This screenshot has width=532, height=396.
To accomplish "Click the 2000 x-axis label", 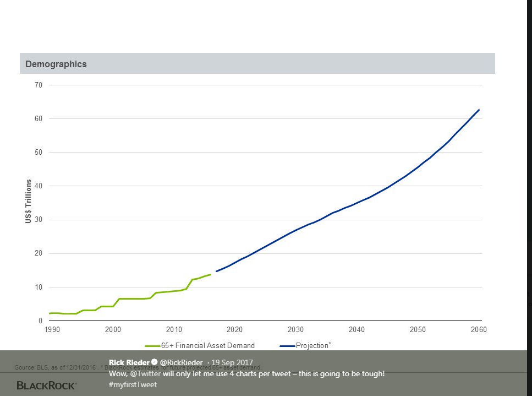I will point(113,329).
